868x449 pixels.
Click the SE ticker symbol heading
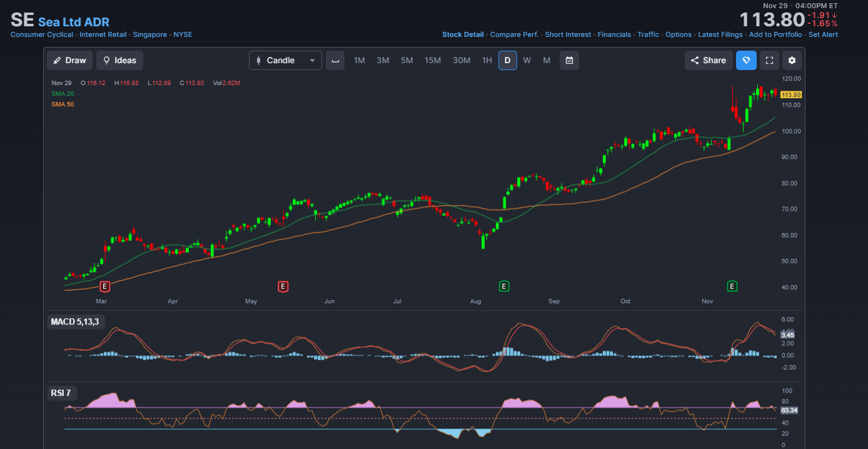[x=22, y=20]
